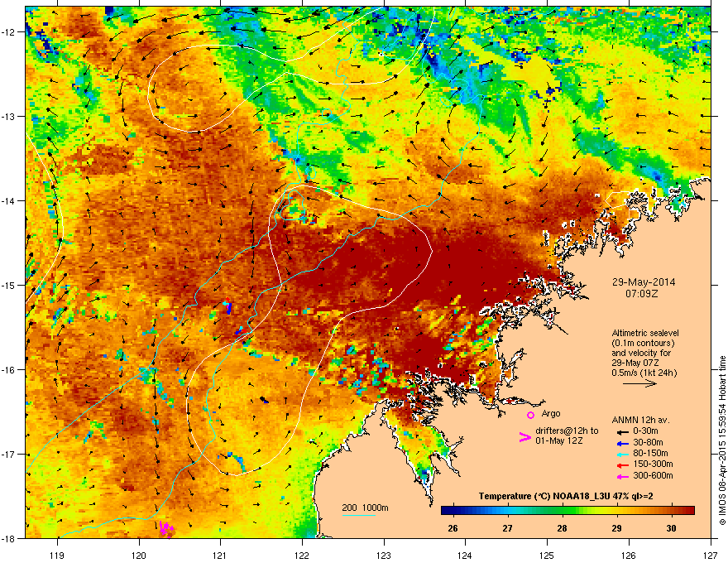Click the longitude axis label '127'
Image resolution: width=728 pixels, height=563 pixels.
tap(711, 555)
